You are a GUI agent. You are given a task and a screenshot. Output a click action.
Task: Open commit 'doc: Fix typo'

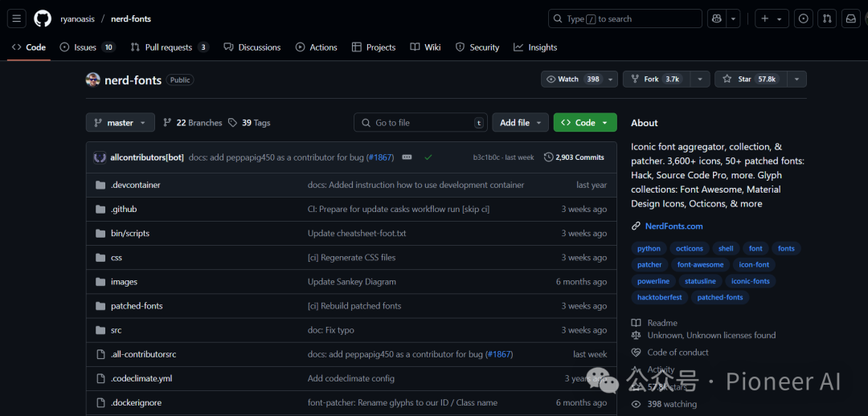point(330,330)
